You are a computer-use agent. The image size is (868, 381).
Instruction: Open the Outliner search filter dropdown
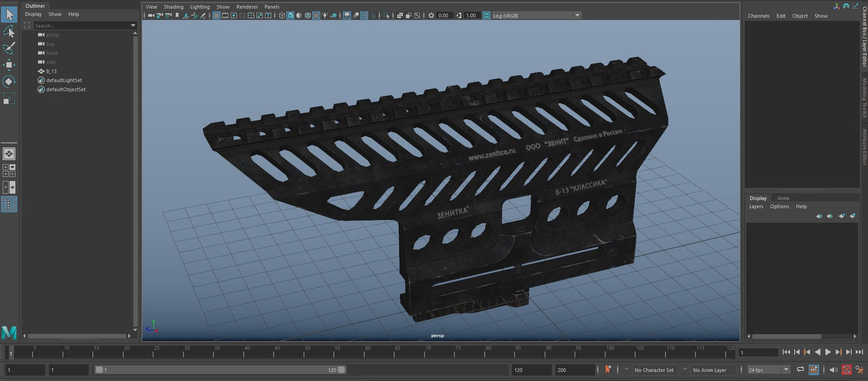click(x=133, y=26)
